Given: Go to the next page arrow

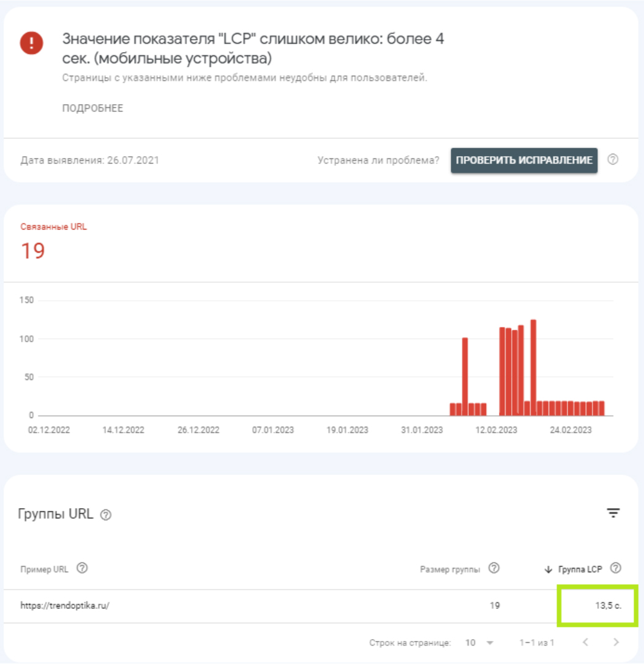Looking at the screenshot, I should coord(616,643).
